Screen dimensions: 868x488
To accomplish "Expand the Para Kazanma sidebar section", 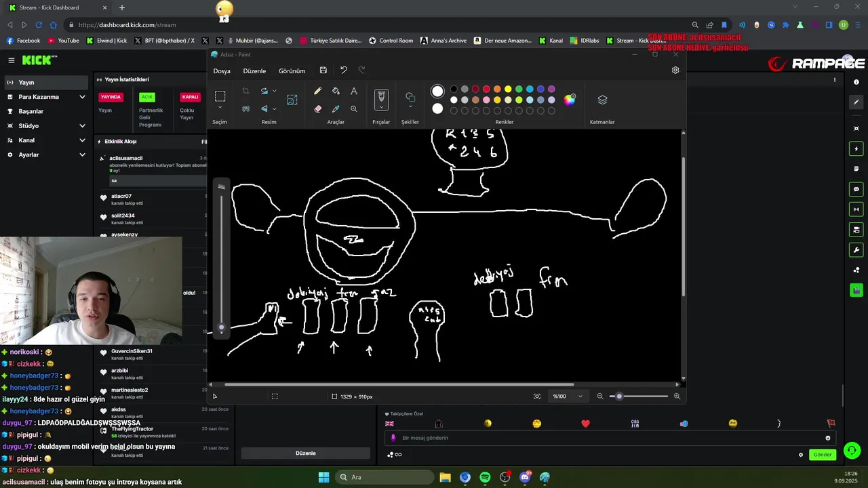I will (82, 97).
